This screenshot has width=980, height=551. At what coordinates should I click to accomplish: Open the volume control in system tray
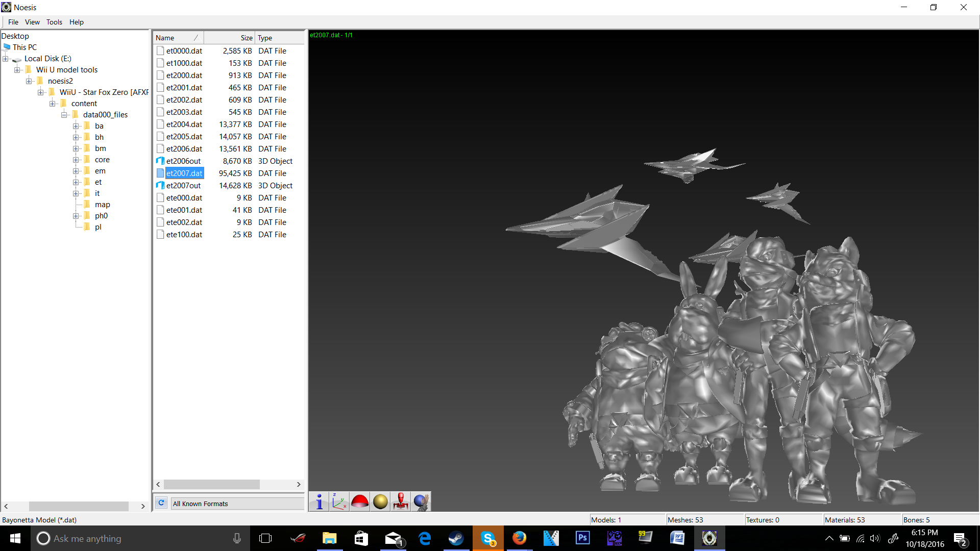[875, 538]
